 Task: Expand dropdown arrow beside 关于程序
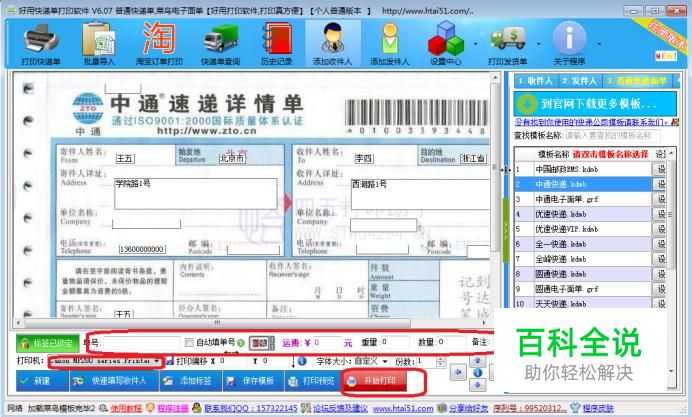(x=599, y=44)
